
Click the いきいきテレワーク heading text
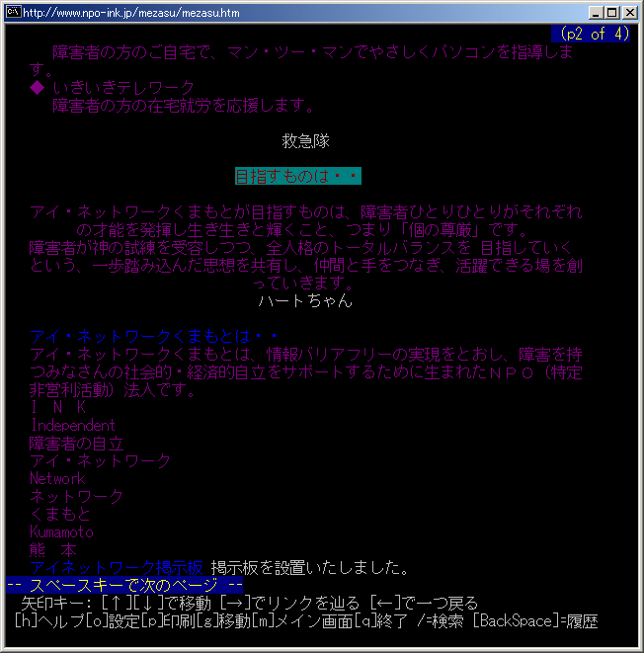click(123, 88)
